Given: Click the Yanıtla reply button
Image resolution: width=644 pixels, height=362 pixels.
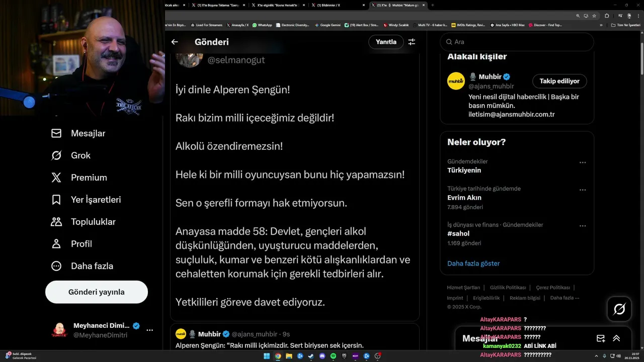Looking at the screenshot, I should (386, 42).
